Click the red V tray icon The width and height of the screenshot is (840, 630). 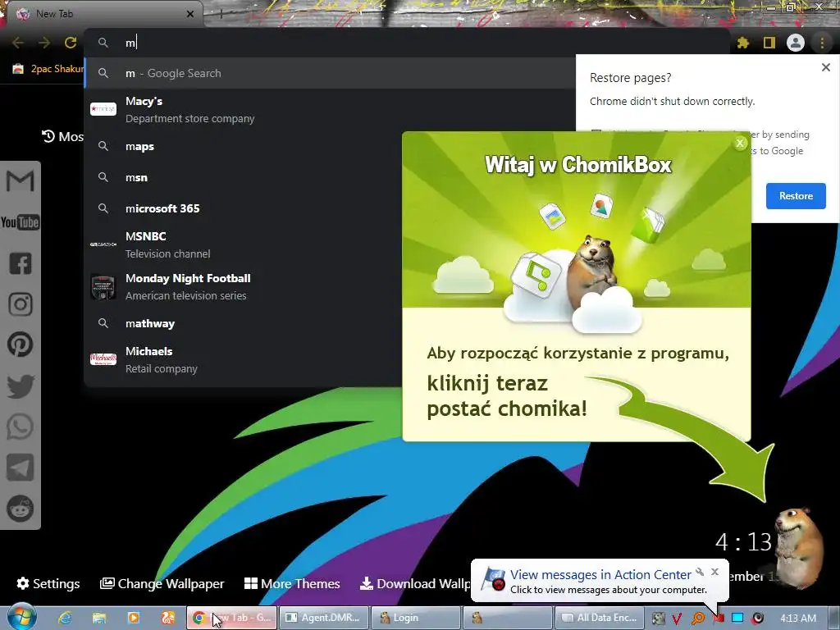pos(677,619)
